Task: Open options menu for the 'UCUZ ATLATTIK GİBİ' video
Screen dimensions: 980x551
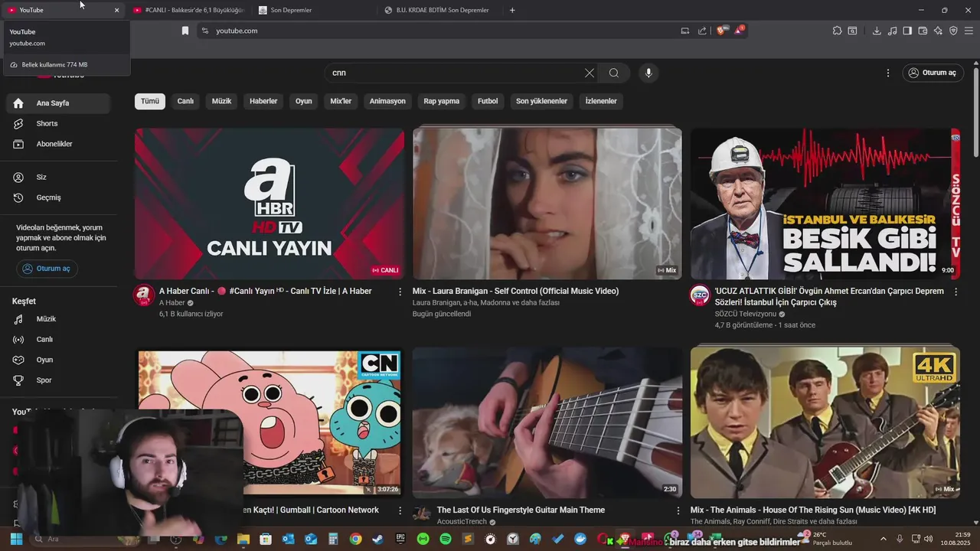Action: click(x=955, y=292)
